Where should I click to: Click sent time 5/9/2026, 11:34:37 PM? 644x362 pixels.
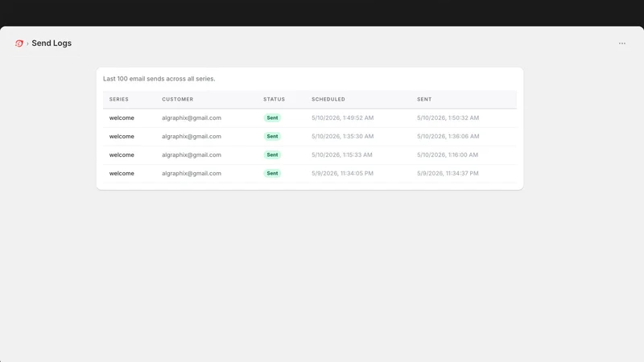point(448,173)
